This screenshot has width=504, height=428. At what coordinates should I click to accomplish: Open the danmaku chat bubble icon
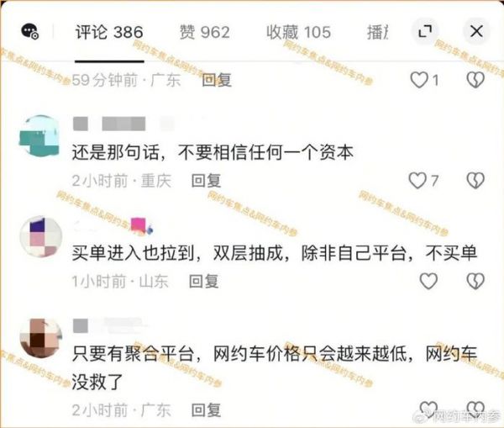point(30,32)
